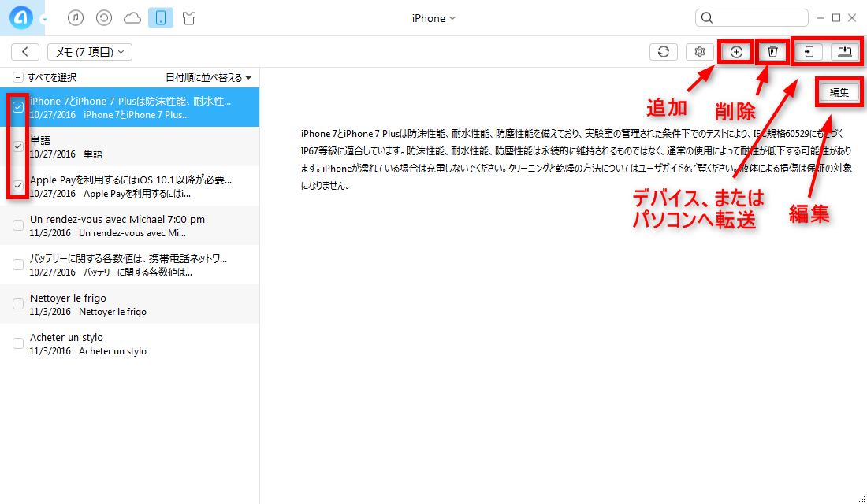This screenshot has height=504, width=867.
Task: Click the note body text in preview pane
Action: click(576, 159)
